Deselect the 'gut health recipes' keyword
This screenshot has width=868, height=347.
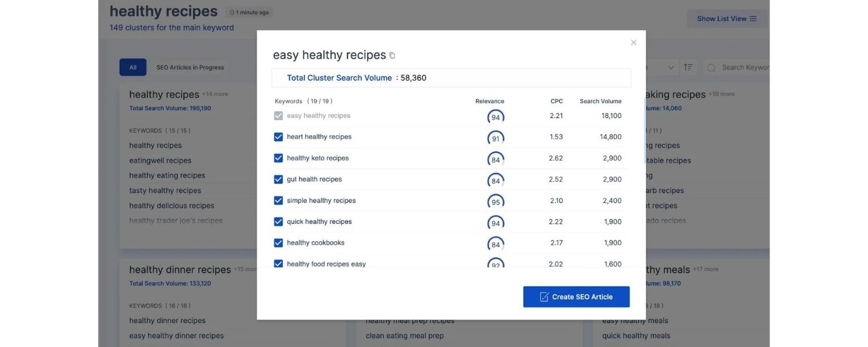coord(278,179)
